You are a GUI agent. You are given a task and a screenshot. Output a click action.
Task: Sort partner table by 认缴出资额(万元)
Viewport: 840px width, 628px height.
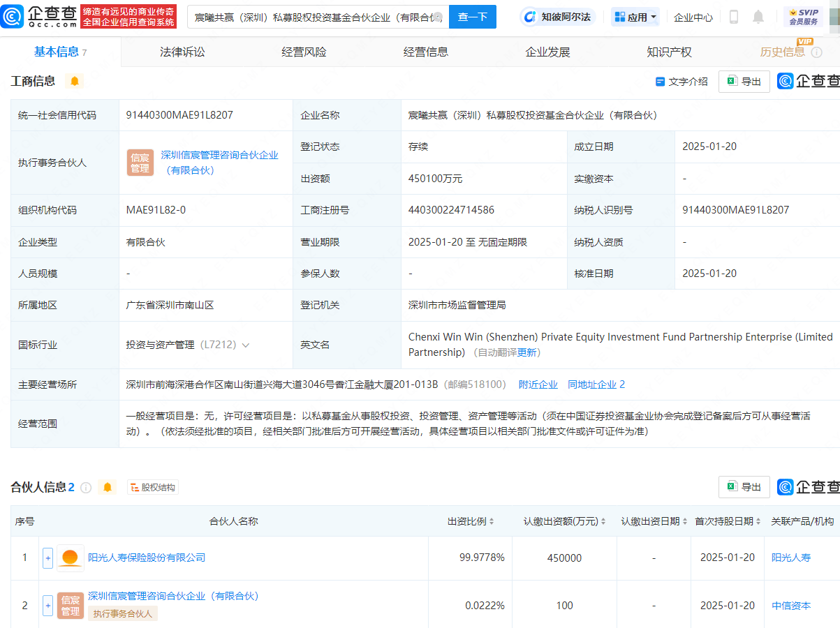(x=603, y=521)
